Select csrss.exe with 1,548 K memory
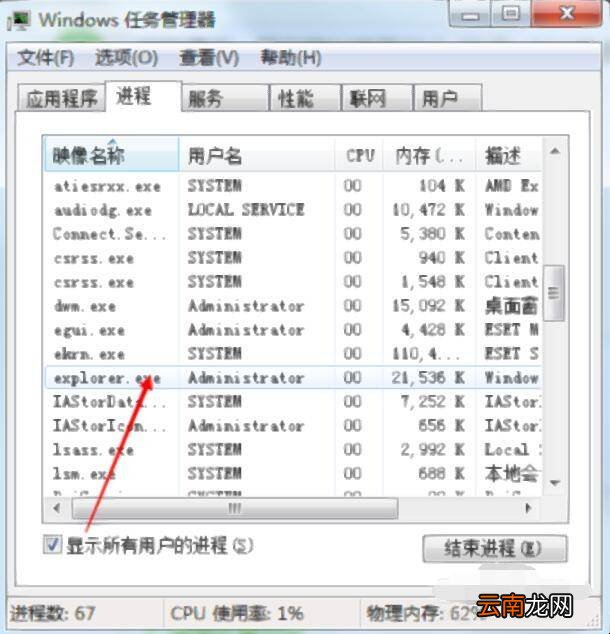The width and height of the screenshot is (610, 634). [293, 282]
